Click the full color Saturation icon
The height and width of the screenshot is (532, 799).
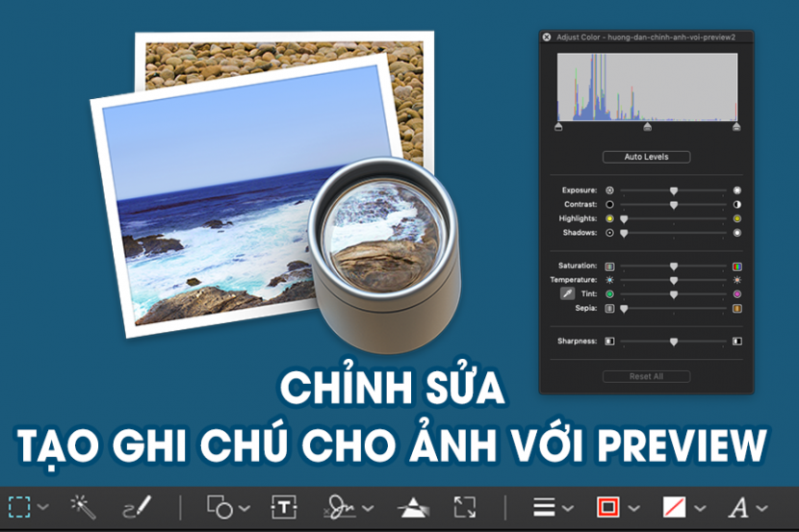coord(736,266)
